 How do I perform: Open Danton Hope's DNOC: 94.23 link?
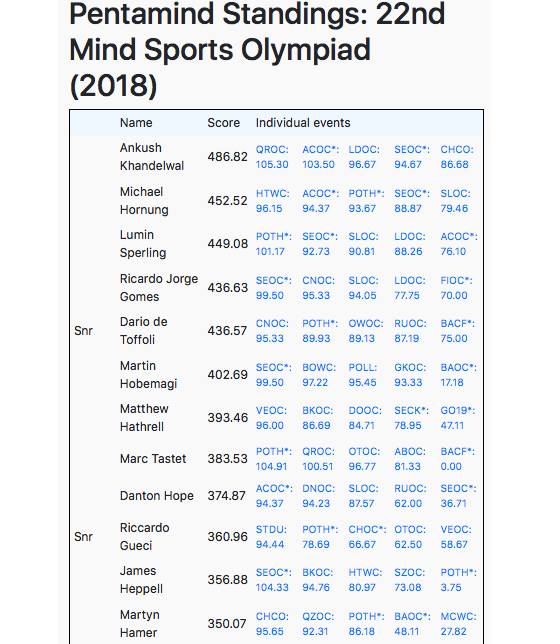(x=318, y=496)
